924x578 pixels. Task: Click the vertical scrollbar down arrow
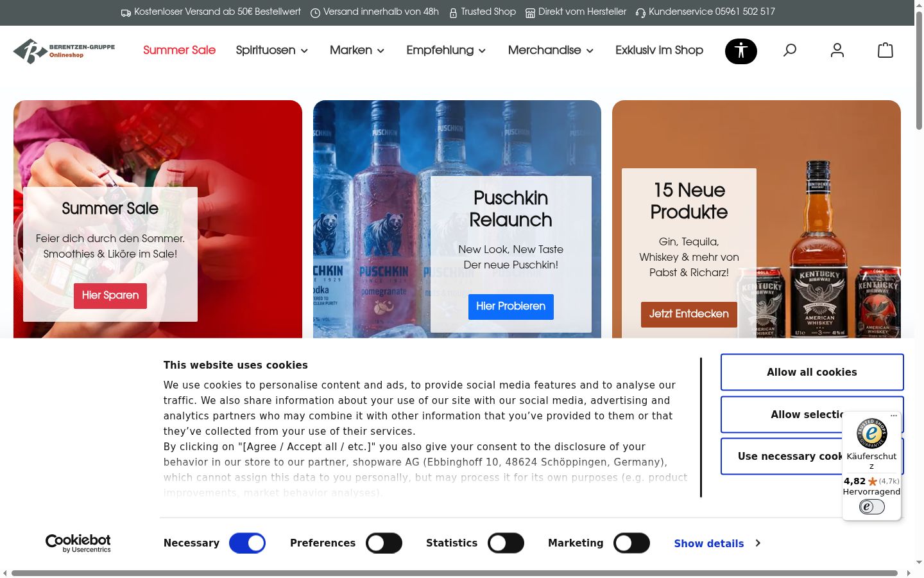(919, 563)
